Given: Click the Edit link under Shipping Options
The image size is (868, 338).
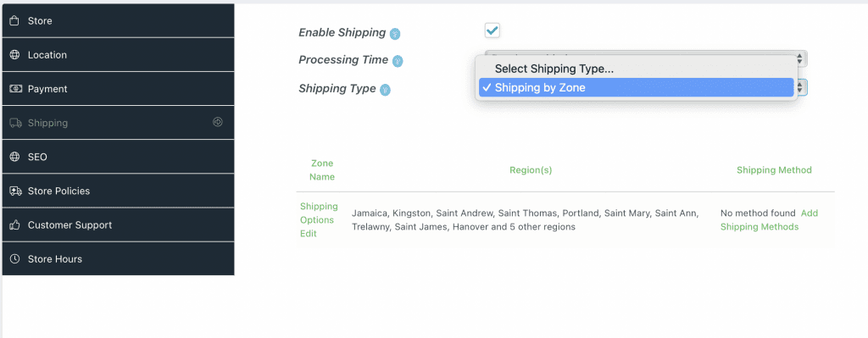Looking at the screenshot, I should [x=309, y=234].
